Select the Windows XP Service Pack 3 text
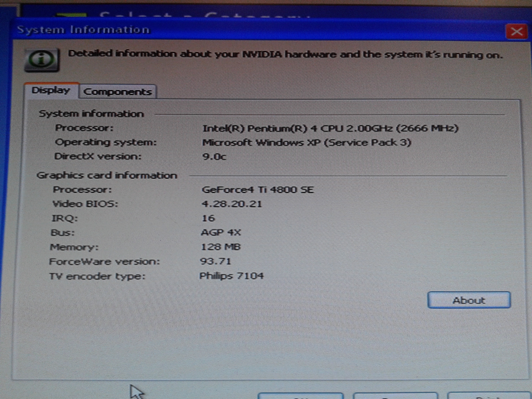Screen dimensions: 532x399 click(x=307, y=143)
